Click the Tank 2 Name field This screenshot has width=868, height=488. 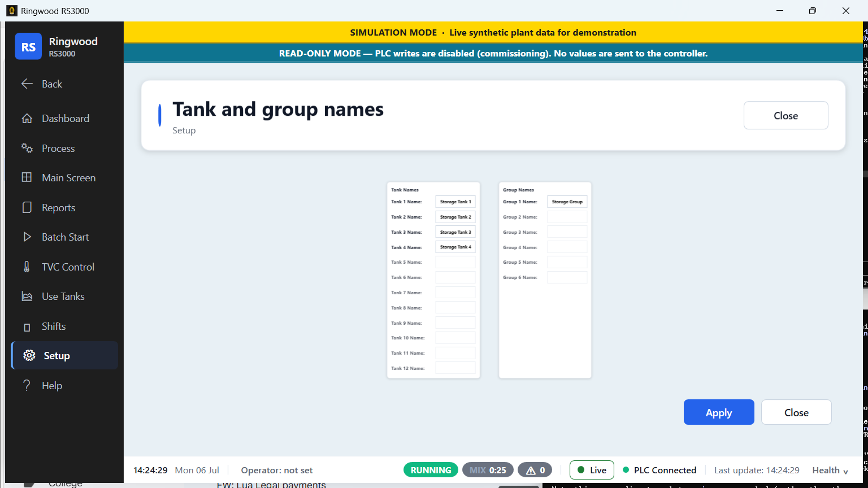tap(455, 217)
